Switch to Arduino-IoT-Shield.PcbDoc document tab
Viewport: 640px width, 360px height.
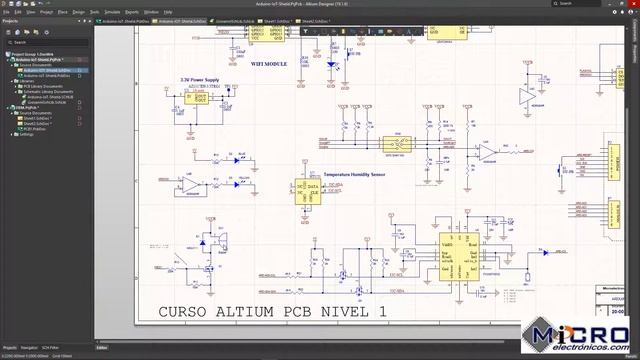pos(123,21)
